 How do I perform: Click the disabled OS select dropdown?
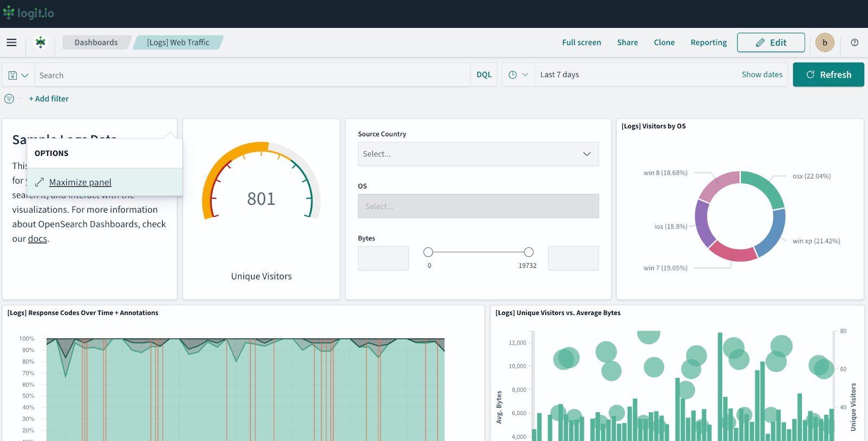click(478, 206)
